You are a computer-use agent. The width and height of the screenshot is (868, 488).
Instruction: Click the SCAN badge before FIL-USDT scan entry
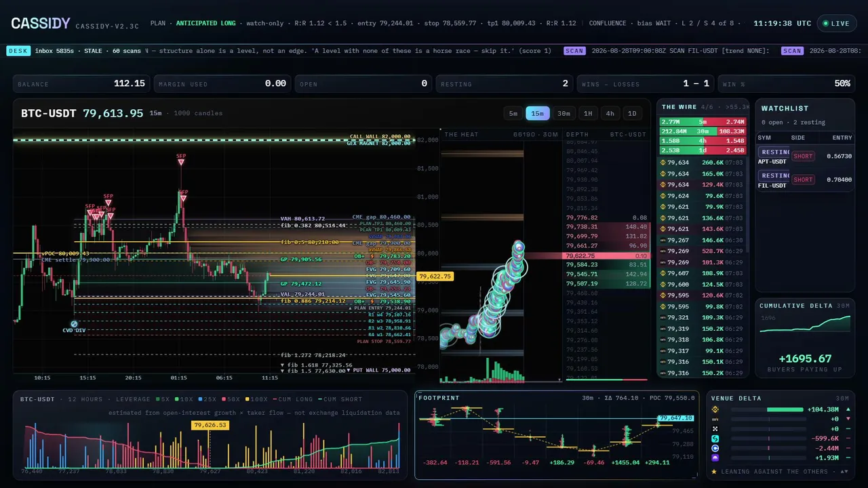pos(574,51)
